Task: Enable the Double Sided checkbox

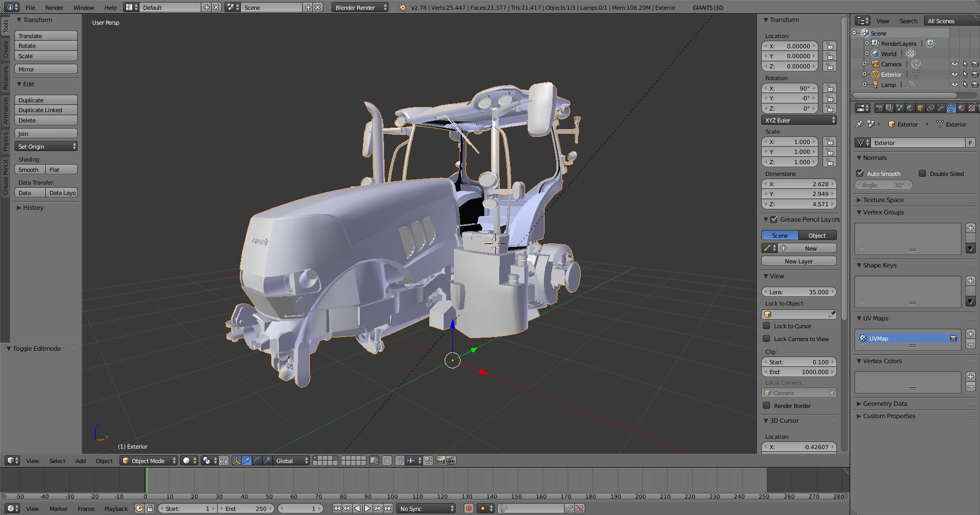Action: (x=922, y=173)
